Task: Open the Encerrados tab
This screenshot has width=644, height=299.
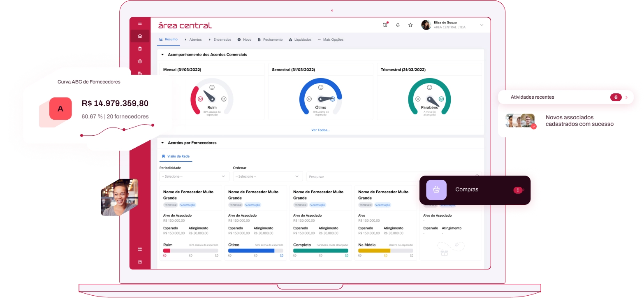Action: [x=220, y=39]
